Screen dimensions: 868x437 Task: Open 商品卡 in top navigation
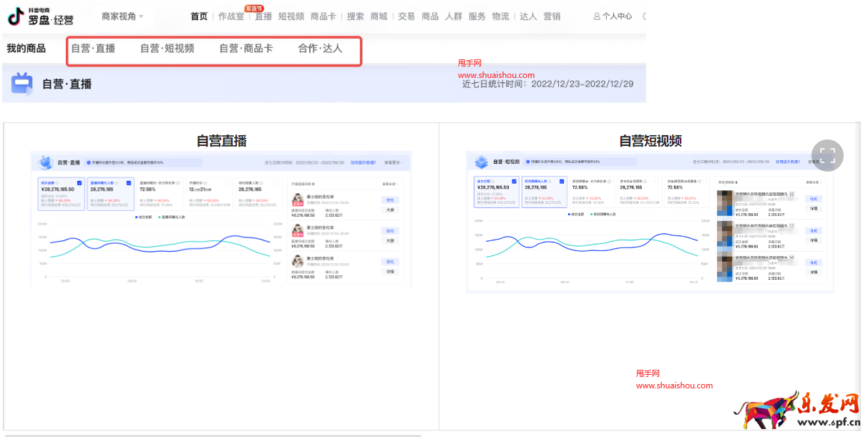click(x=323, y=16)
